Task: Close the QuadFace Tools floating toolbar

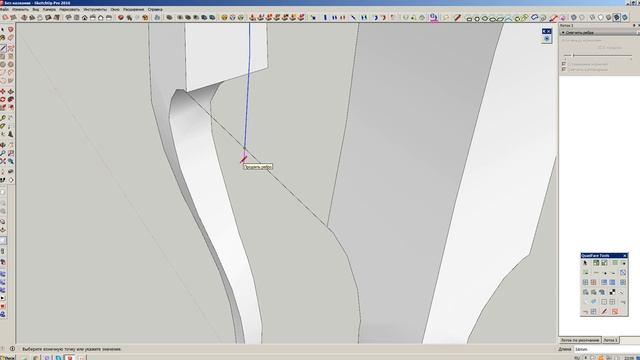Action: point(624,256)
